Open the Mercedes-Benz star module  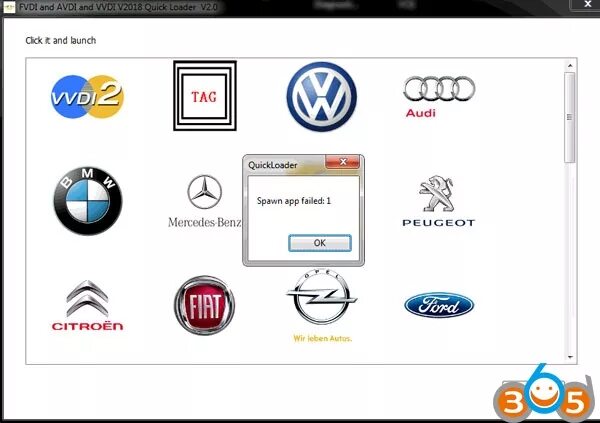[205, 201]
